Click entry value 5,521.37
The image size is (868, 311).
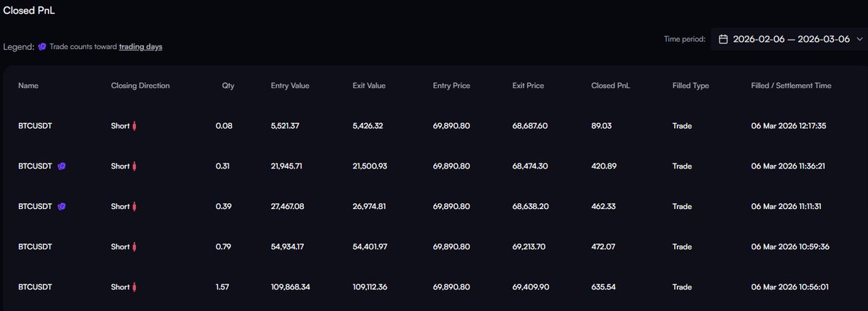(x=285, y=126)
